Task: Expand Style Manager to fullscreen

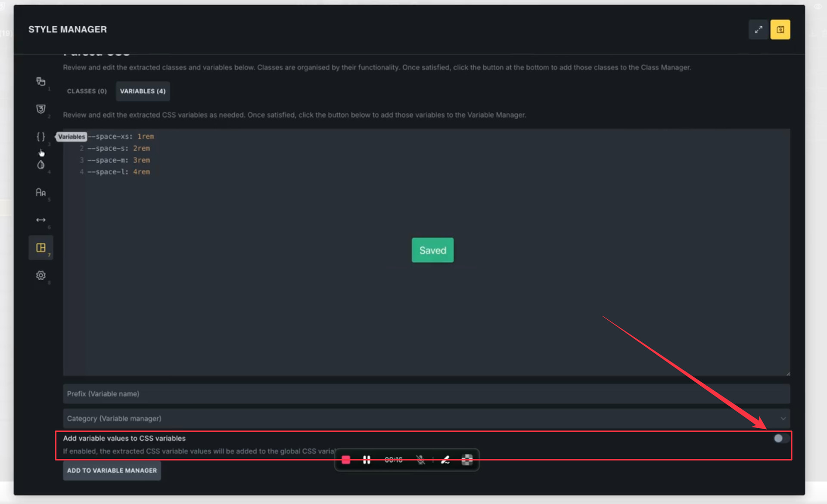Action: click(758, 30)
